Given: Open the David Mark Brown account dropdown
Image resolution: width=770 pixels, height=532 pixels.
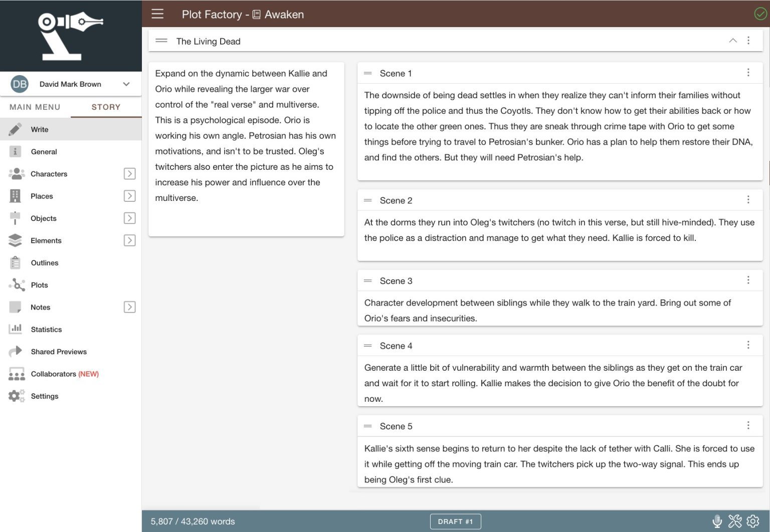Looking at the screenshot, I should pyautogui.click(x=126, y=84).
